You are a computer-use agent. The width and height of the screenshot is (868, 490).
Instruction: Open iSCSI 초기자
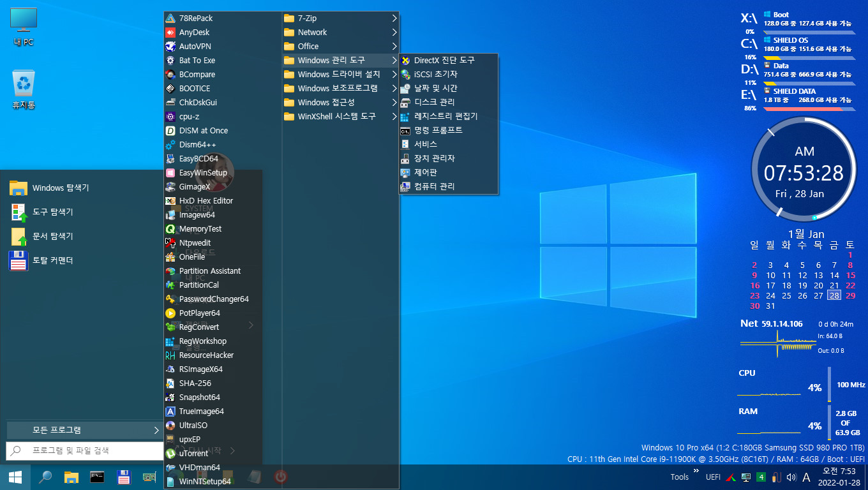tap(448, 74)
